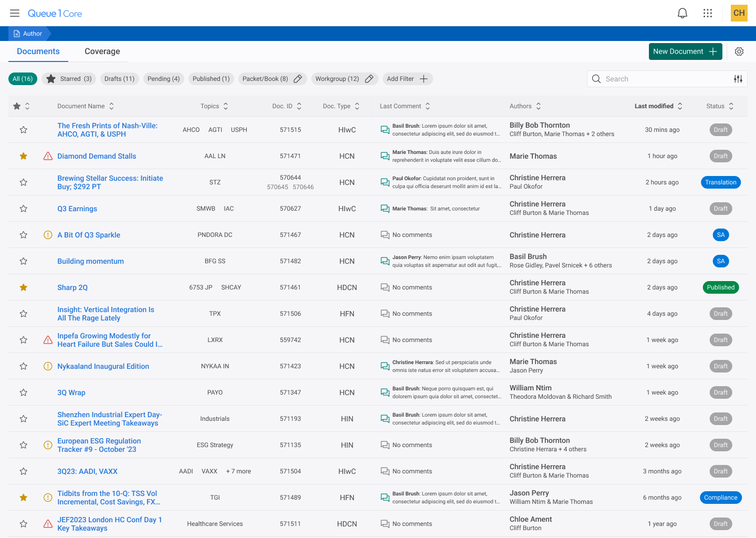Open Insight: Vertical Integration document link
This screenshot has width=756, height=538.
(x=106, y=314)
